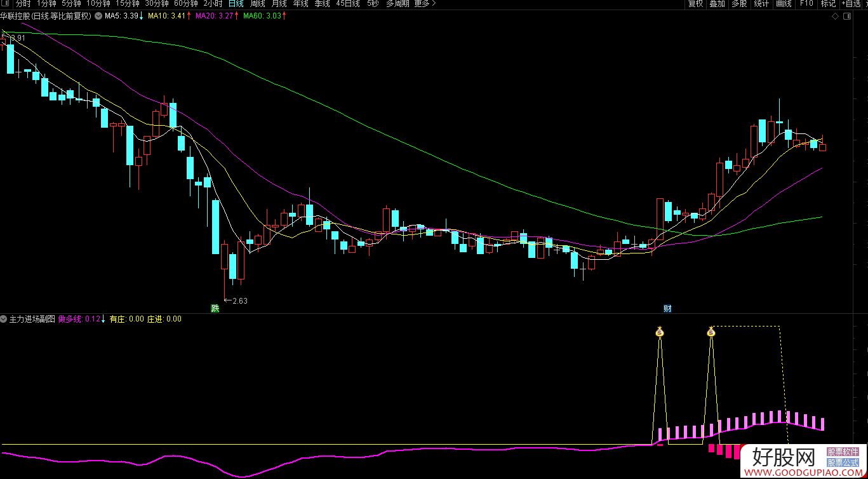Viewport: 868px width, 479px height.
Task: Select the 5秒 period tab
Action: [373, 4]
